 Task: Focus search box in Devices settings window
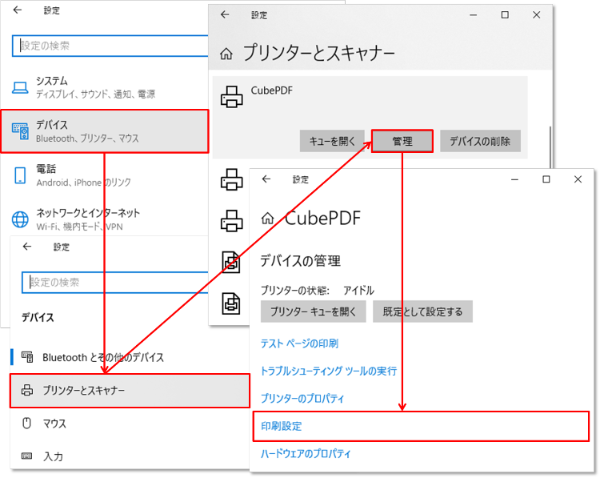(x=115, y=282)
